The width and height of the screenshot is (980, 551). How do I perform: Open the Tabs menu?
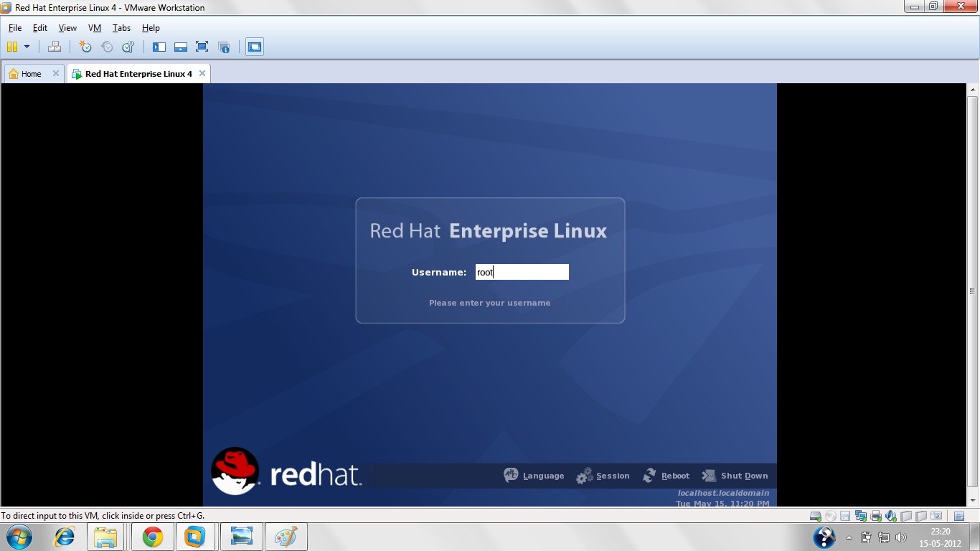point(122,28)
